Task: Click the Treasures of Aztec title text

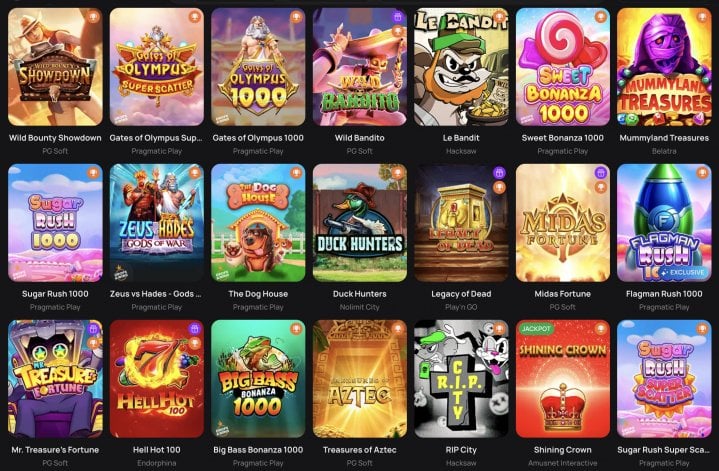Action: [x=360, y=450]
